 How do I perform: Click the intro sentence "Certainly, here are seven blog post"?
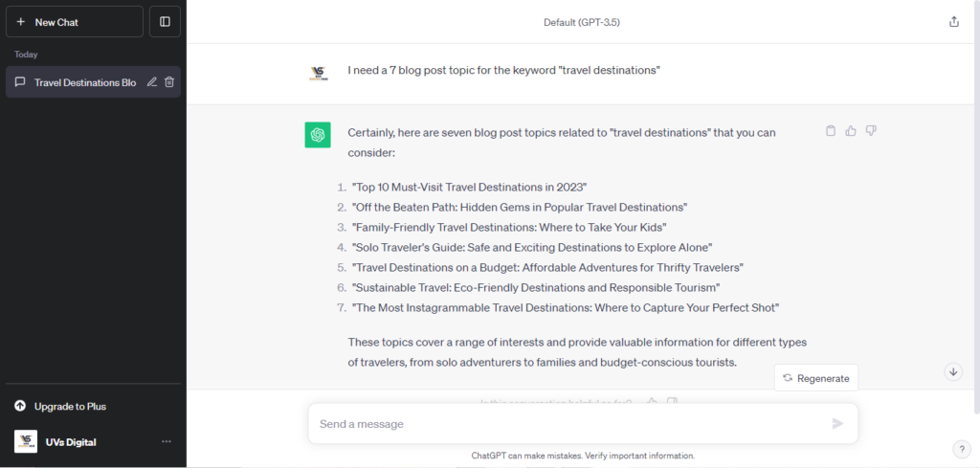point(562,143)
